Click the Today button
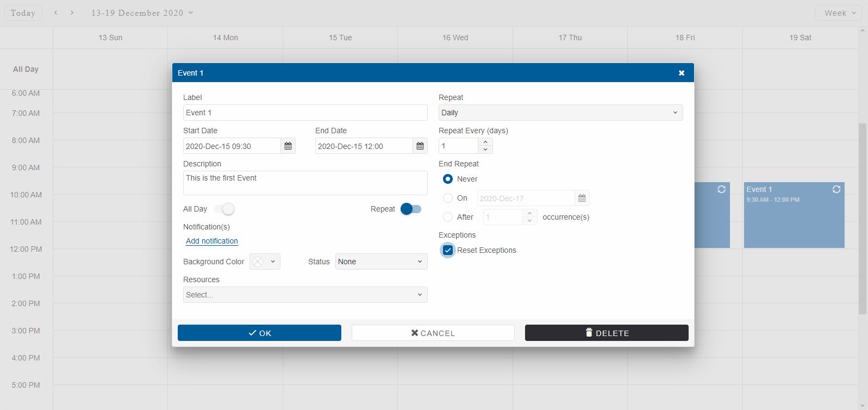The width and height of the screenshot is (868, 410). [23, 13]
